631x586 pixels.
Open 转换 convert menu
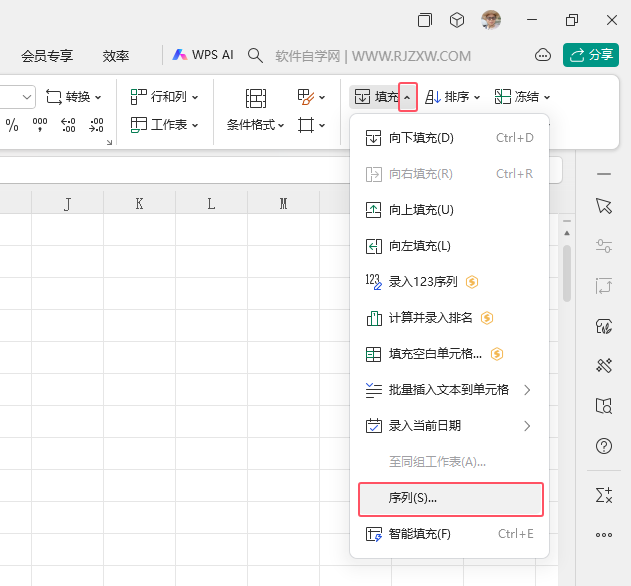(x=74, y=97)
